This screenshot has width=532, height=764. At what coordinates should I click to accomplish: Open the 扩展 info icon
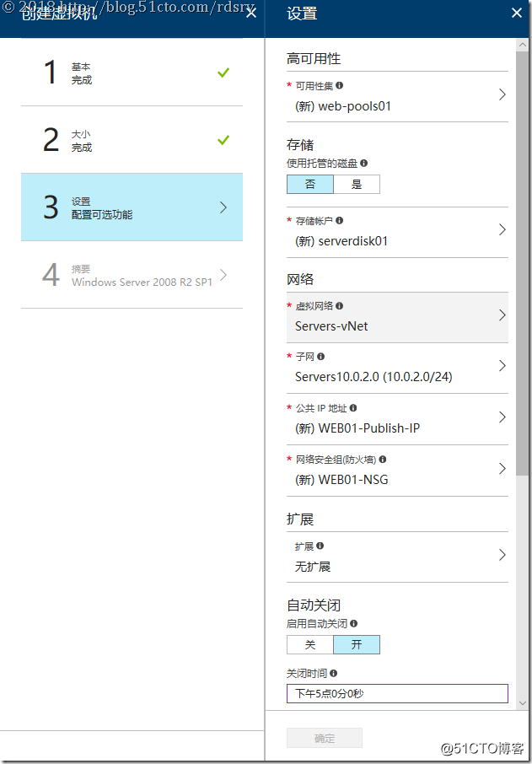click(320, 546)
